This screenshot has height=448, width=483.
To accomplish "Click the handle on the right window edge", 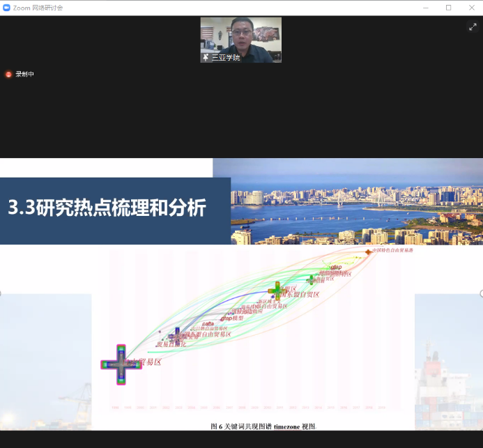I will (x=481, y=293).
